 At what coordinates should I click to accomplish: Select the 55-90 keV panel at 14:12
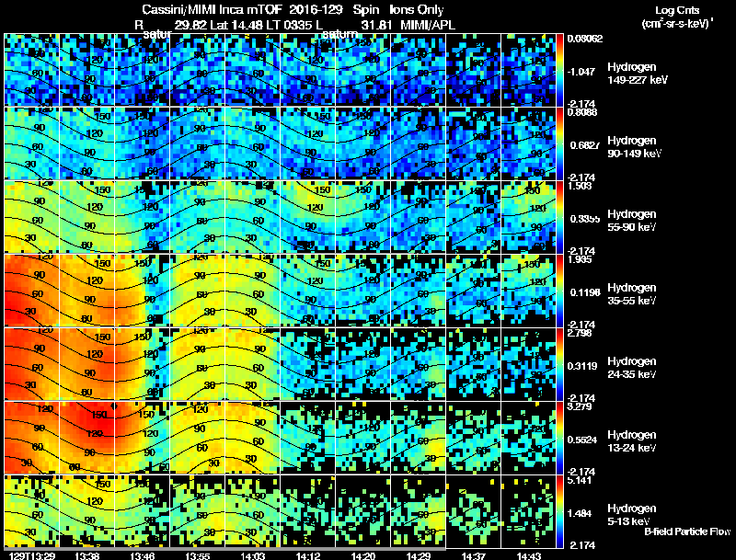tap(308, 217)
